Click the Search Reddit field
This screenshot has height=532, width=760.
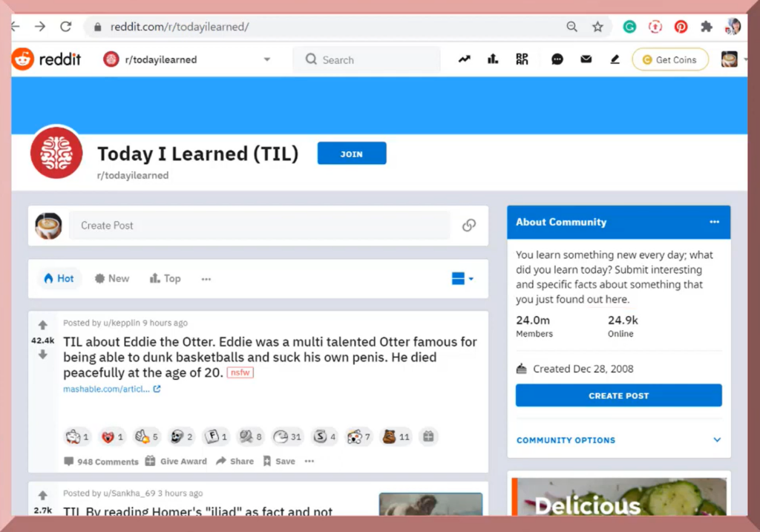coord(367,59)
